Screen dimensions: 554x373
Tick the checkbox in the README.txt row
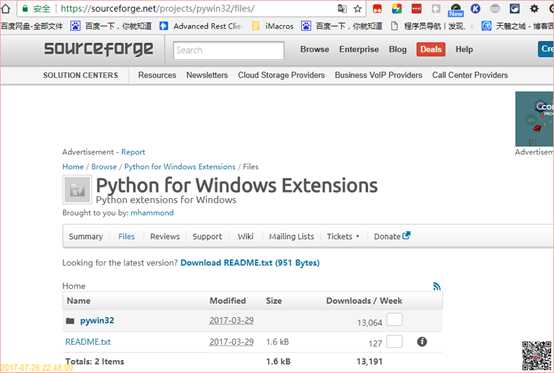tap(395, 342)
